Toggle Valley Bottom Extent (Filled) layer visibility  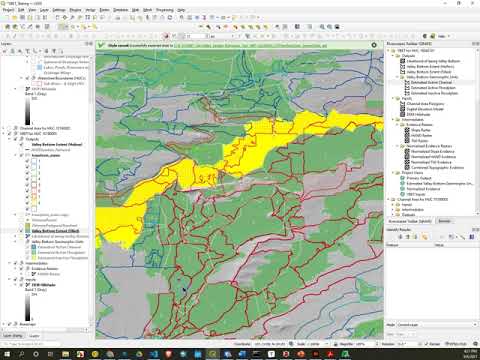pos(21,231)
